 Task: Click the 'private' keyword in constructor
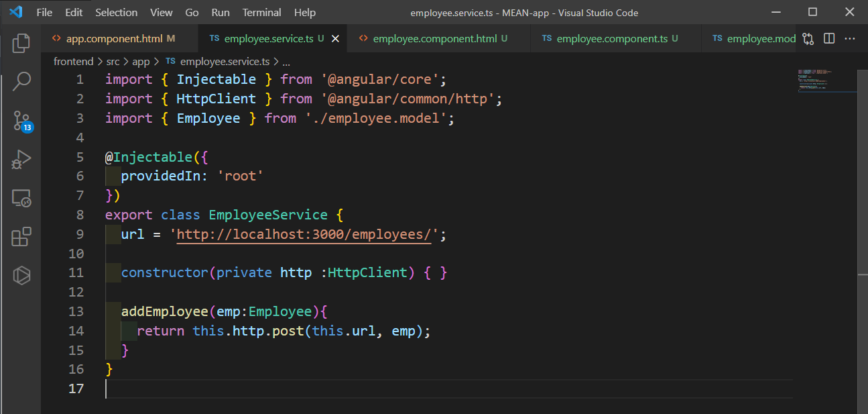click(244, 272)
